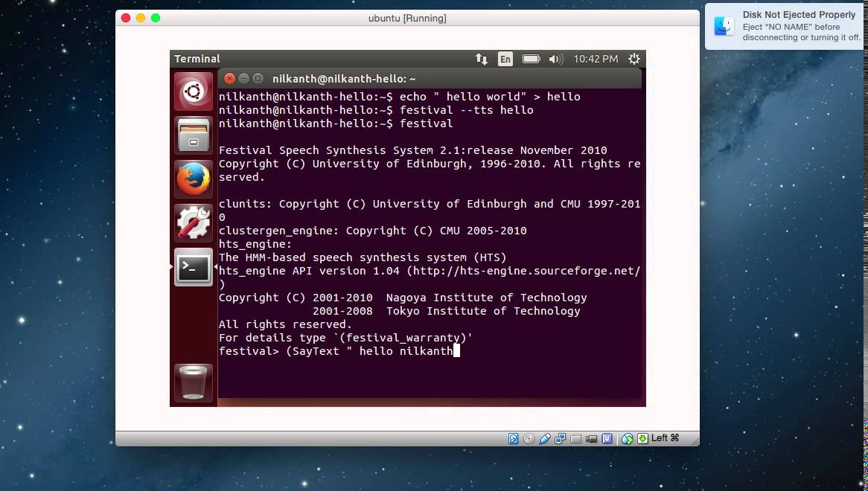Click the Festival Speech Synthesis System 2.1 line
The image size is (868, 491).
413,150
